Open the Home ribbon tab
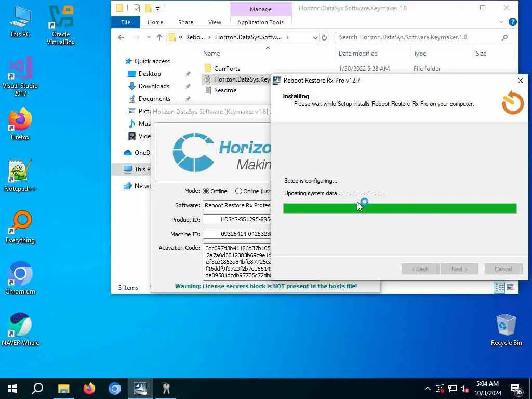The height and width of the screenshot is (399, 532). [x=155, y=22]
